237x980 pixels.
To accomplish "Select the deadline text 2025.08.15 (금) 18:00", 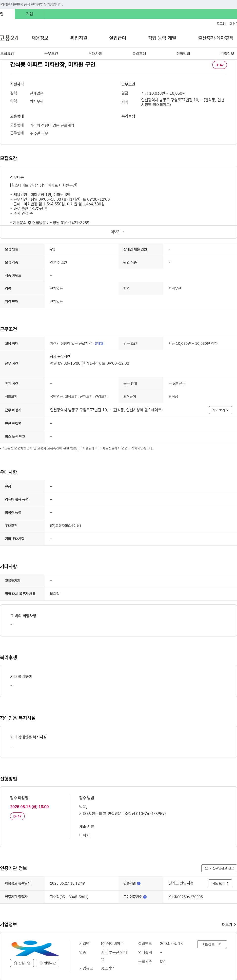I will click(x=29, y=807).
